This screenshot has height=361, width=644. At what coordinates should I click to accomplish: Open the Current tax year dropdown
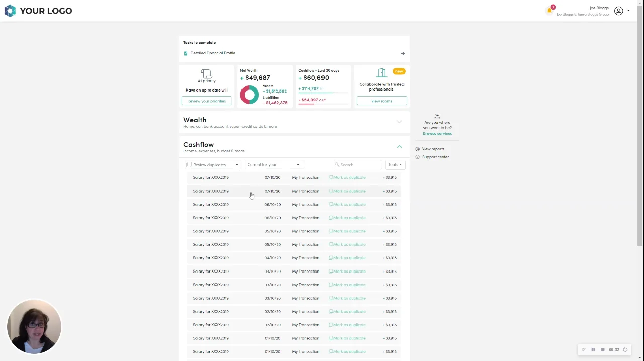[273, 165]
